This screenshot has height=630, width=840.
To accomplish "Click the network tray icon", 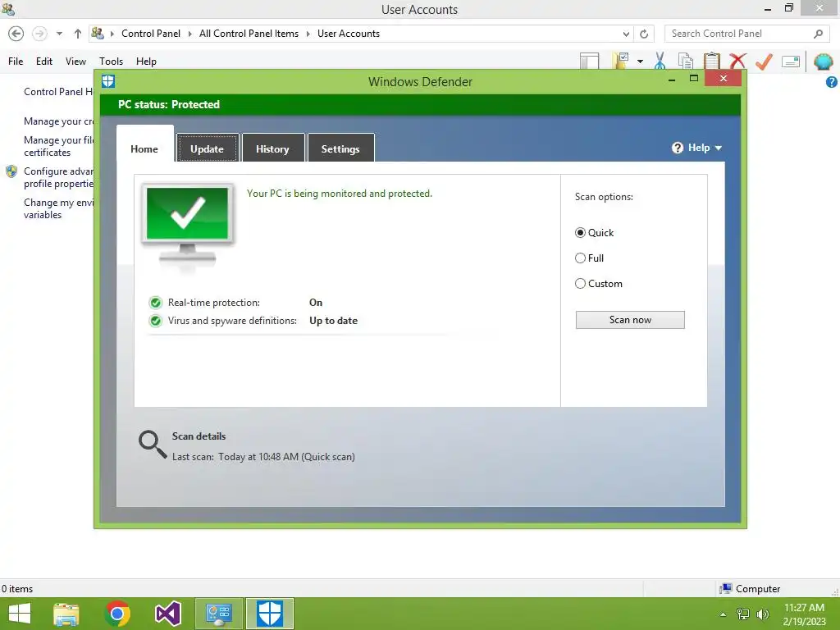I will pyautogui.click(x=743, y=614).
